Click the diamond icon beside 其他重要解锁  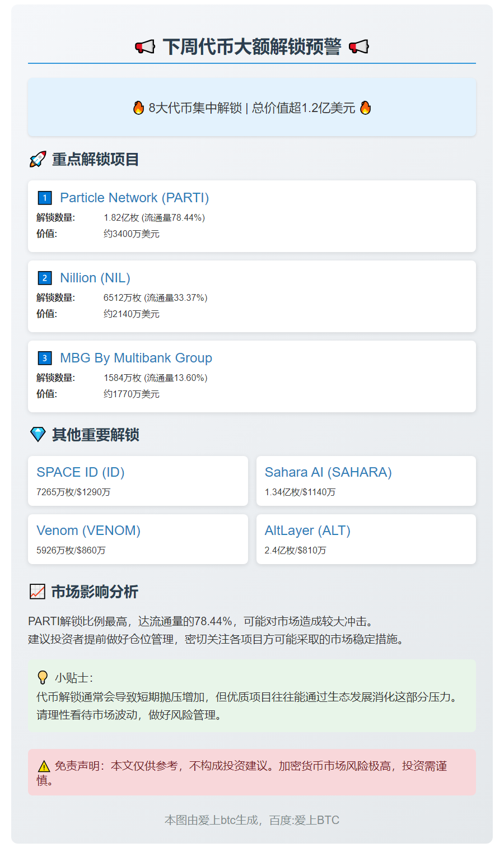click(x=38, y=435)
